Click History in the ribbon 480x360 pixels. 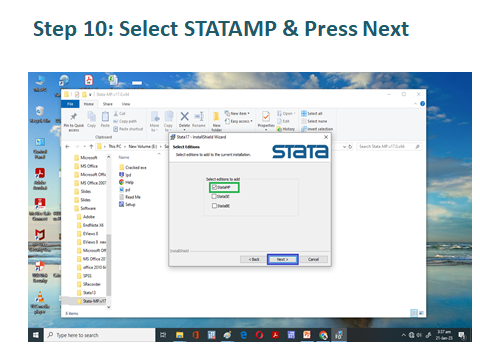coord(286,129)
